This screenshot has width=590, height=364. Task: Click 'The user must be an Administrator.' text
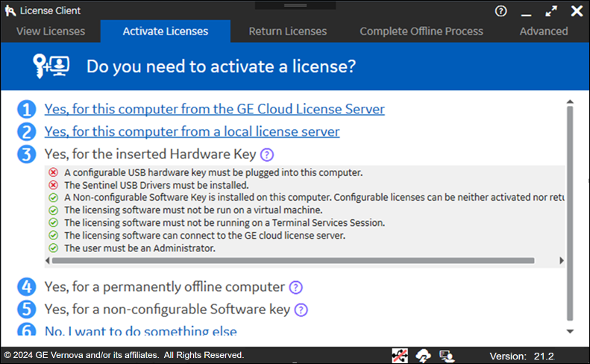coord(139,248)
